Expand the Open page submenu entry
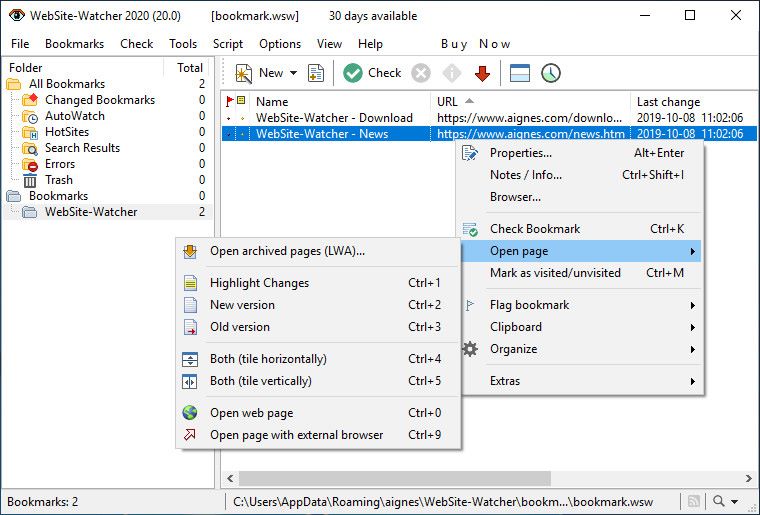This screenshot has width=760, height=515. click(x=581, y=251)
